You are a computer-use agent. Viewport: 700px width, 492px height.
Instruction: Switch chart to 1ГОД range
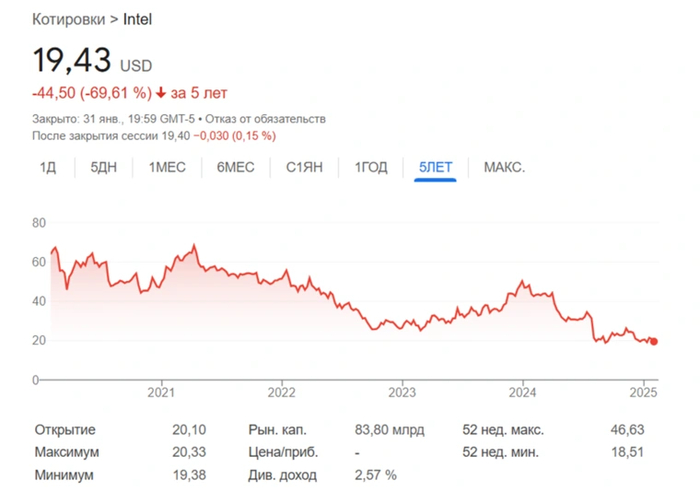coord(371,167)
